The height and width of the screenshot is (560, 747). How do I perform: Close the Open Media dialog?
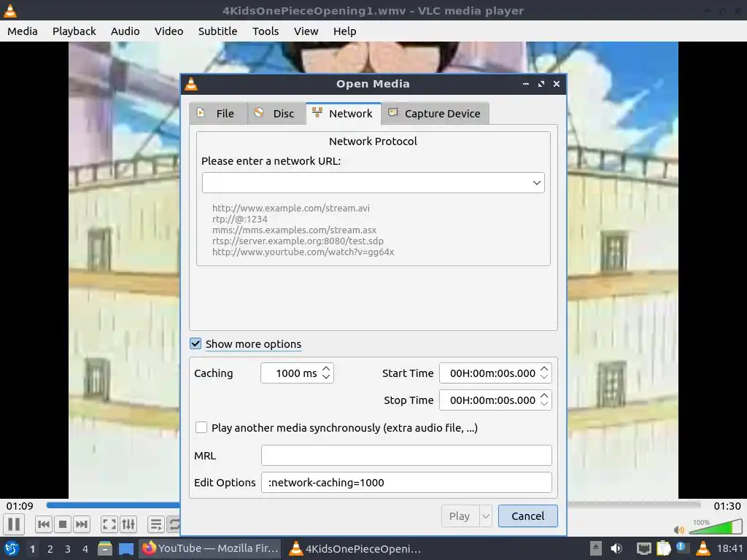click(557, 84)
